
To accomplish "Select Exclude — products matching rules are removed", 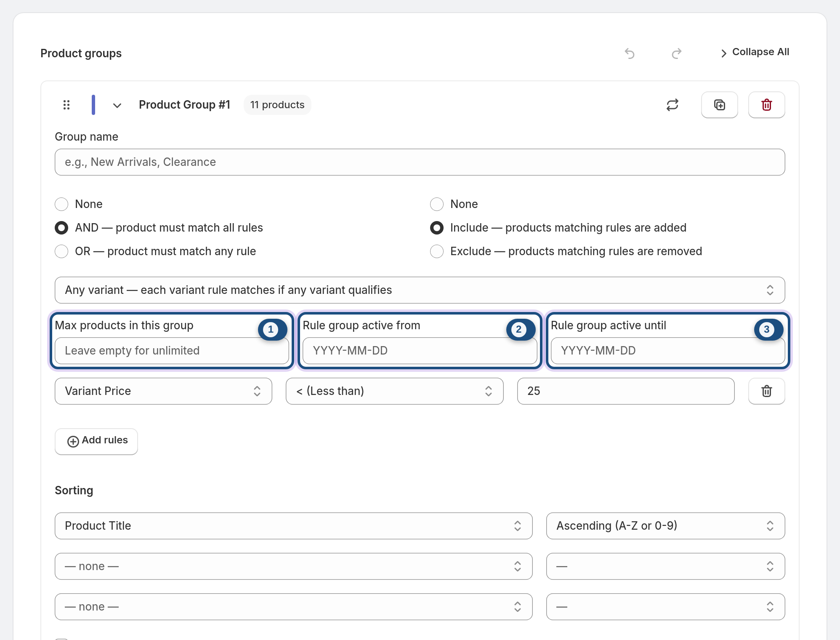I will [437, 251].
